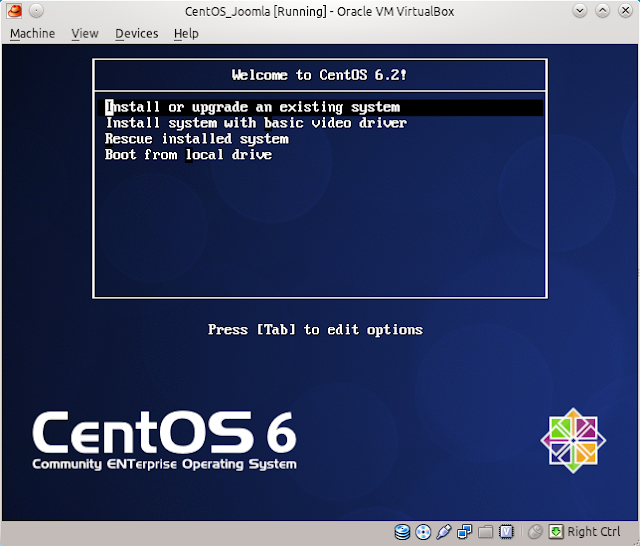The image size is (640, 546).
Task: Click the shared folders status icon
Action: point(485,532)
